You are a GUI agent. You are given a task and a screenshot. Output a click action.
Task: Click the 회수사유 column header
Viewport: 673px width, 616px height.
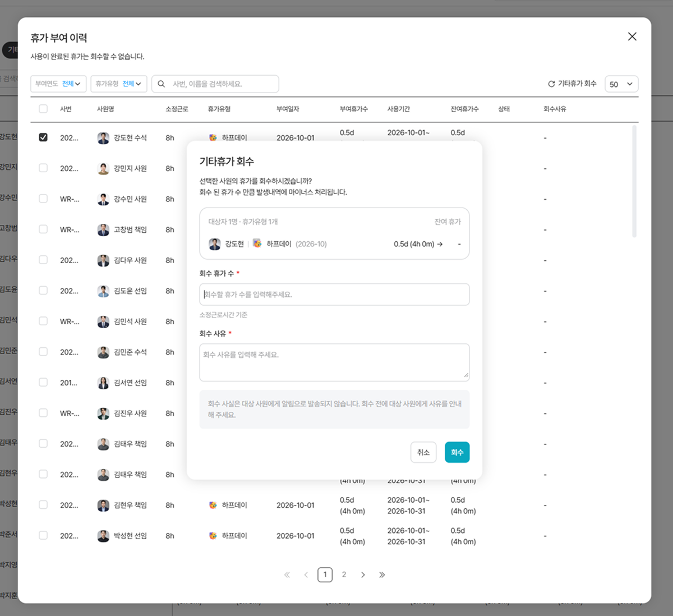point(555,109)
